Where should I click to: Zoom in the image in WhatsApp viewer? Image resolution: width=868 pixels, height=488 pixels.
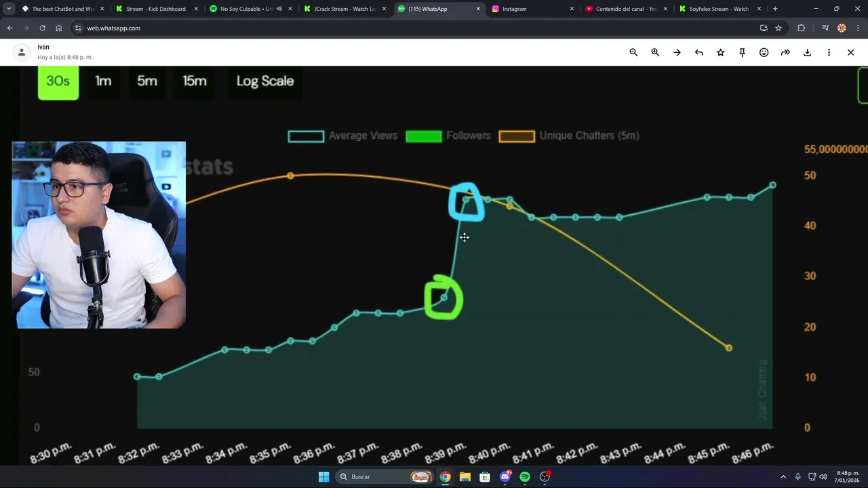tap(655, 52)
